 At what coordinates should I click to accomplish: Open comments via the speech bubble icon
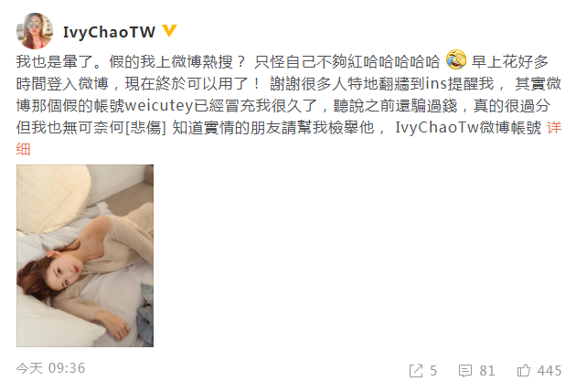465,371
